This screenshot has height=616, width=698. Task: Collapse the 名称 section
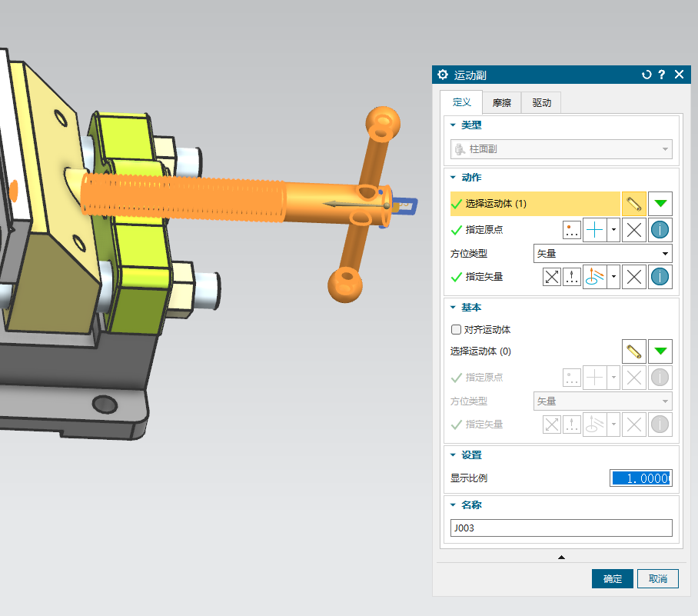click(454, 505)
